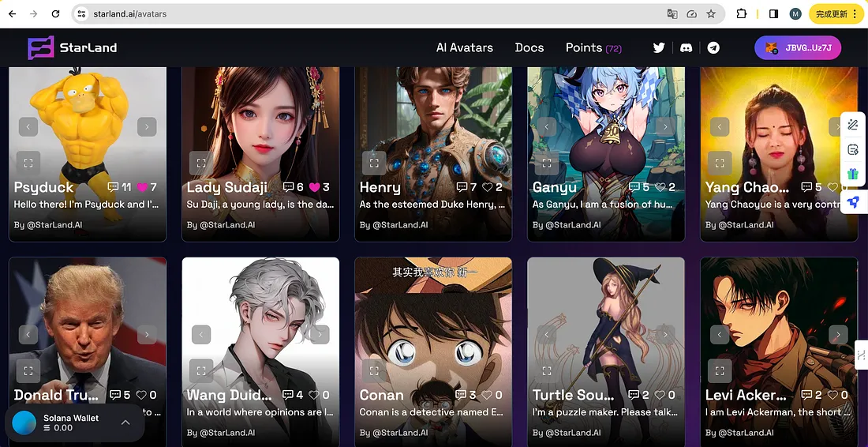Show next Donald Trump image

pos(147,335)
